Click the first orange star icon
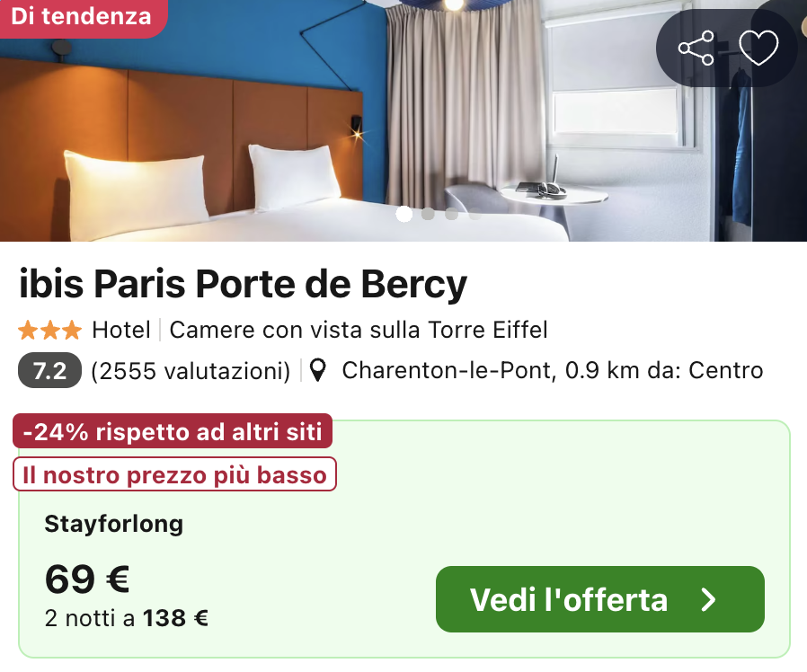The width and height of the screenshot is (807, 672). (x=27, y=331)
